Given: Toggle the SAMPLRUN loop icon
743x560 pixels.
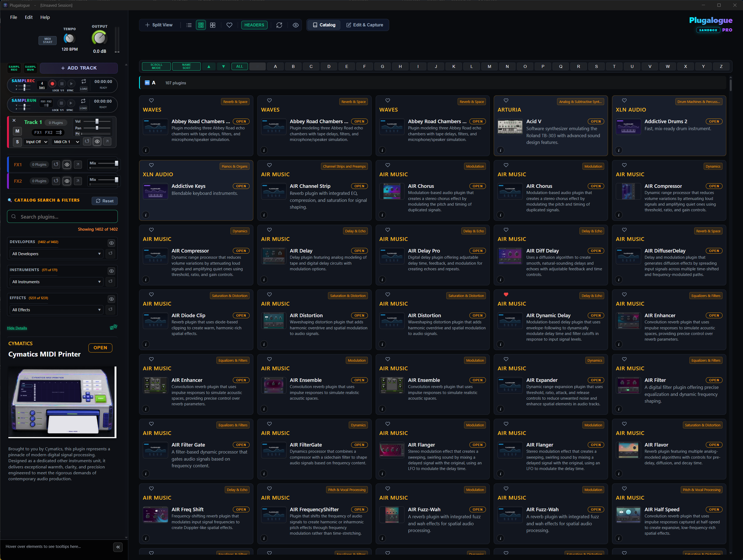Looking at the screenshot, I should pos(83,101).
